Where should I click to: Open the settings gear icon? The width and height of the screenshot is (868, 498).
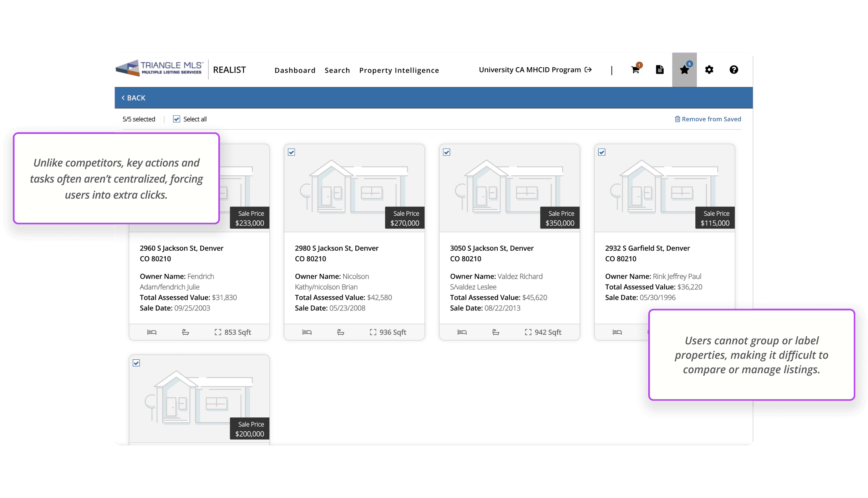[709, 70]
